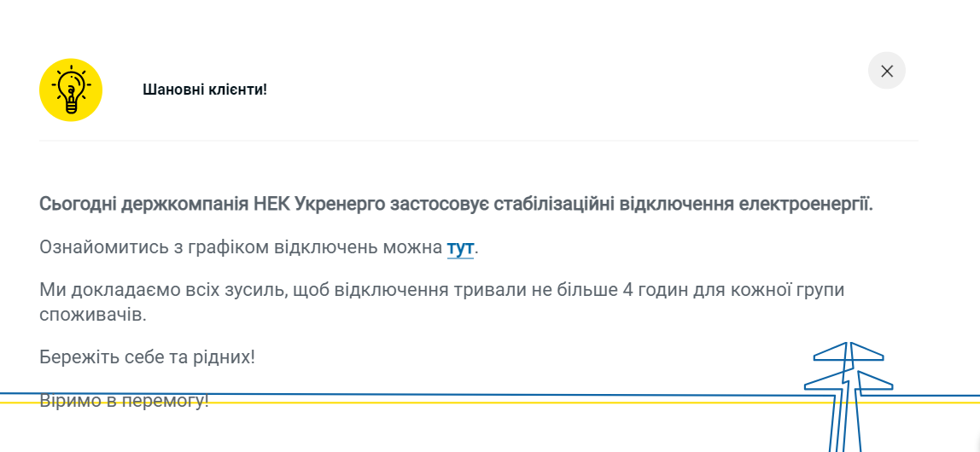Click the word "Сьогодні" in the bold sentence
This screenshot has width=980, height=452.
(78, 205)
